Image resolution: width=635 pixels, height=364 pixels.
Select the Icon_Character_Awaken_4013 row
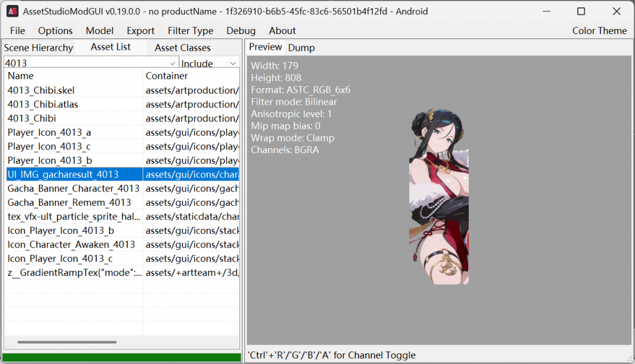pos(122,244)
